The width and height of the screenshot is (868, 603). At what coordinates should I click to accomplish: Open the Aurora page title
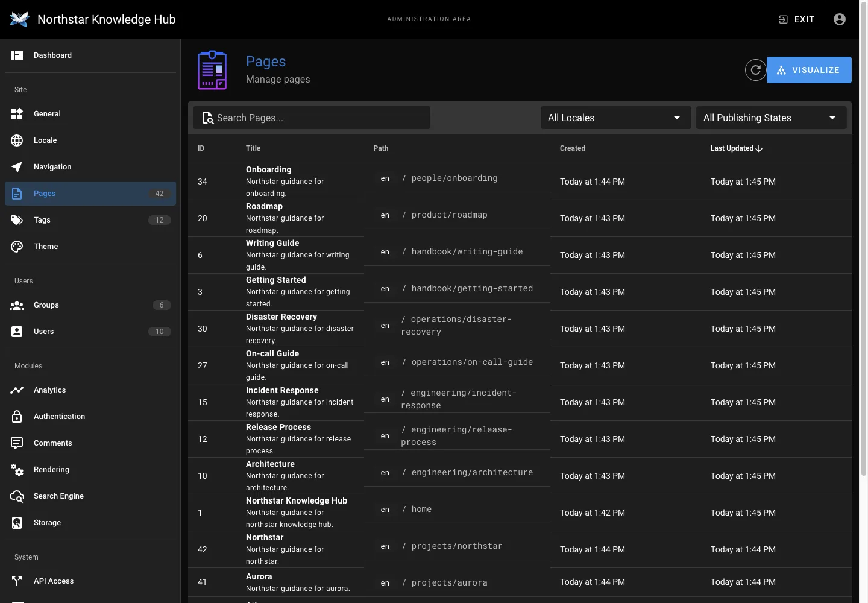click(259, 576)
